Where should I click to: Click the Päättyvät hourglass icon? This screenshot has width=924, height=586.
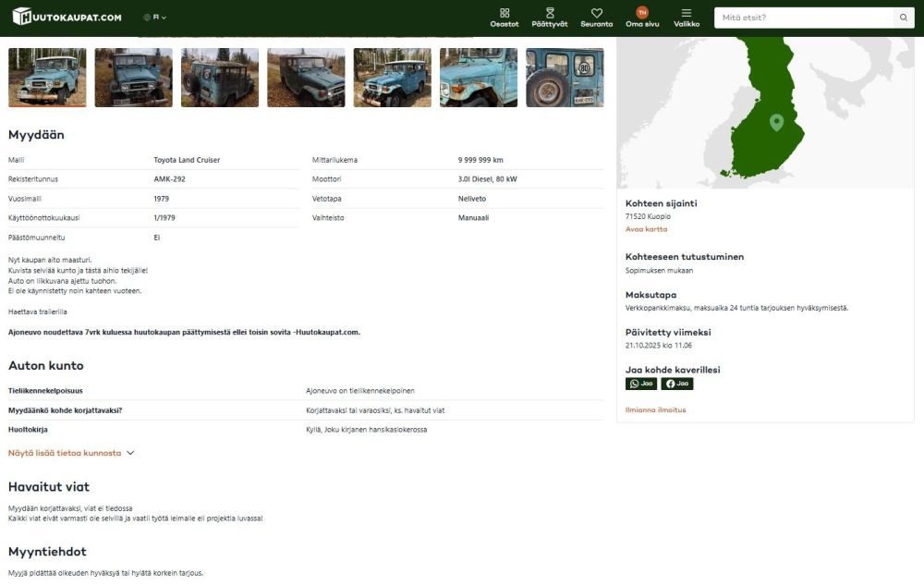coord(550,14)
